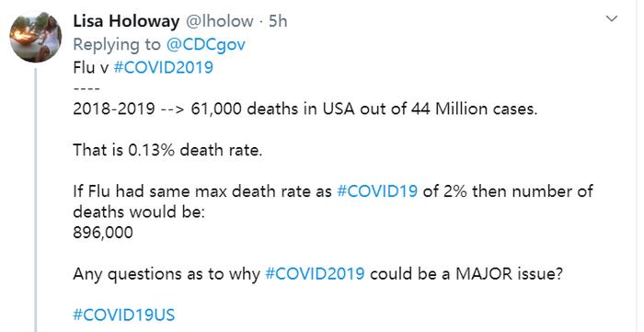This screenshot has width=644, height=332.
Task: Click the Replying to label
Action: point(117,45)
